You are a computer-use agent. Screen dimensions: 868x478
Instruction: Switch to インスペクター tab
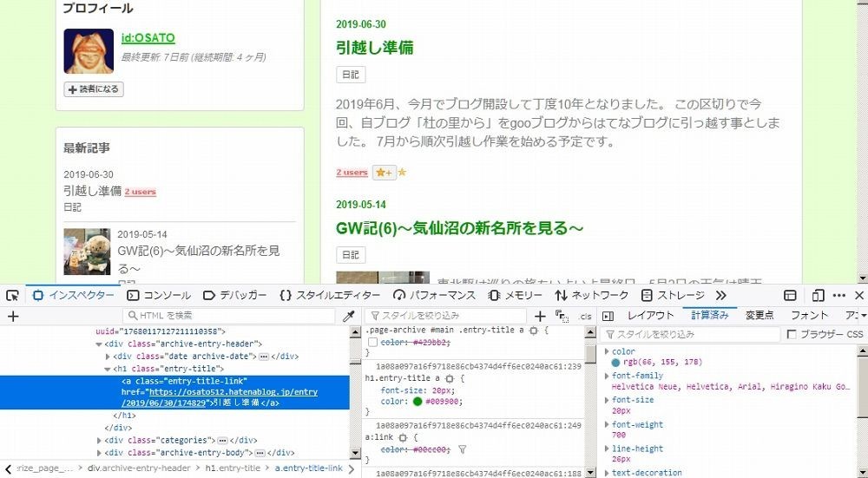(73, 296)
